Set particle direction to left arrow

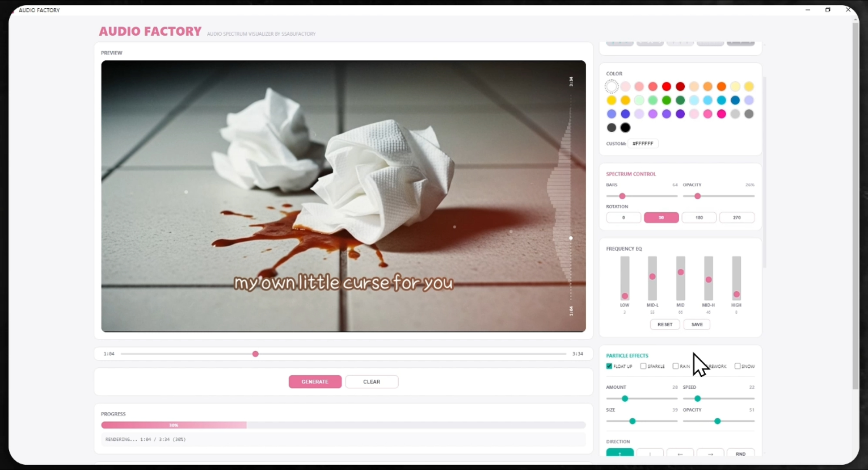click(680, 453)
